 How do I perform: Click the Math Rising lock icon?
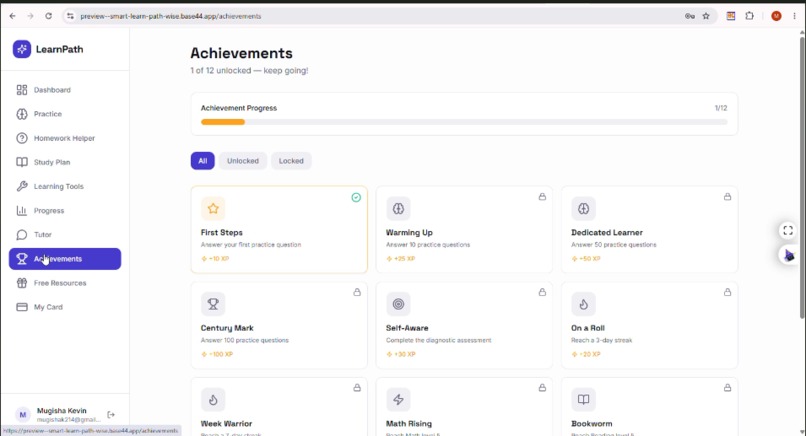542,388
